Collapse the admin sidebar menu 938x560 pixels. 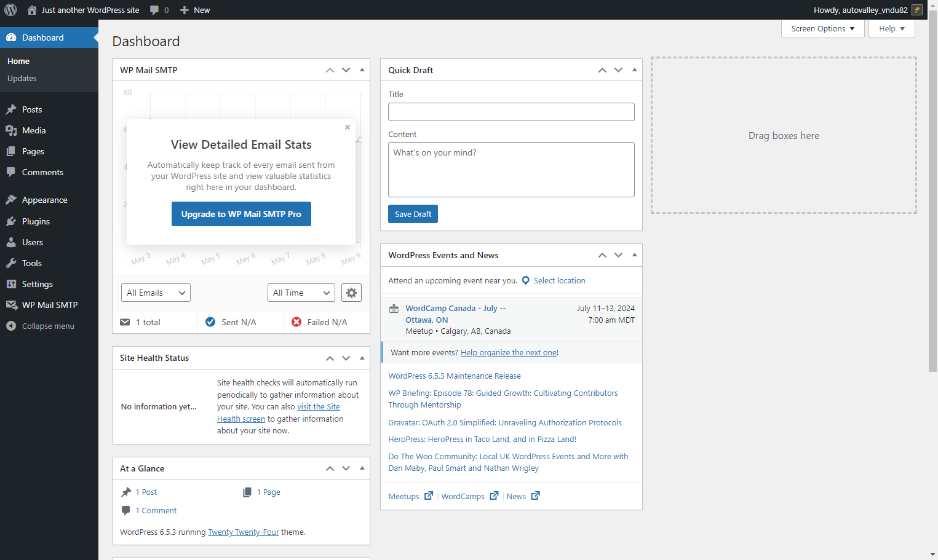(49, 326)
